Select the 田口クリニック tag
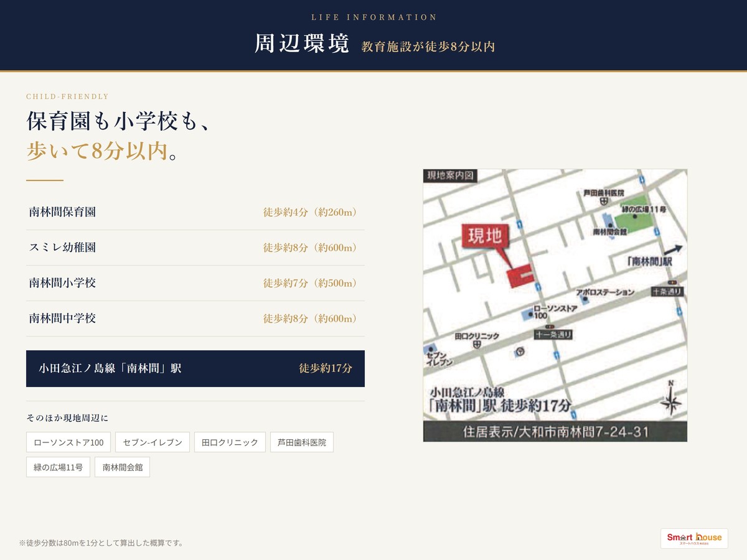The height and width of the screenshot is (560, 747). click(x=230, y=442)
